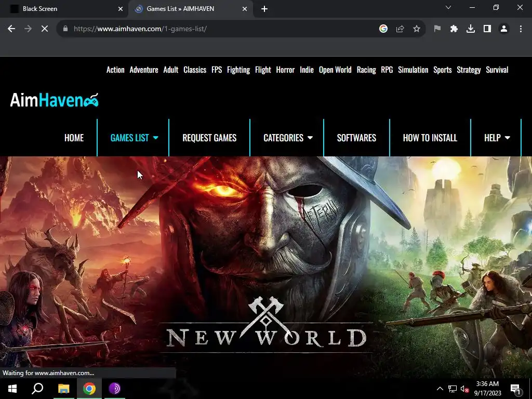Open the Google icon in the address bar

click(383, 29)
